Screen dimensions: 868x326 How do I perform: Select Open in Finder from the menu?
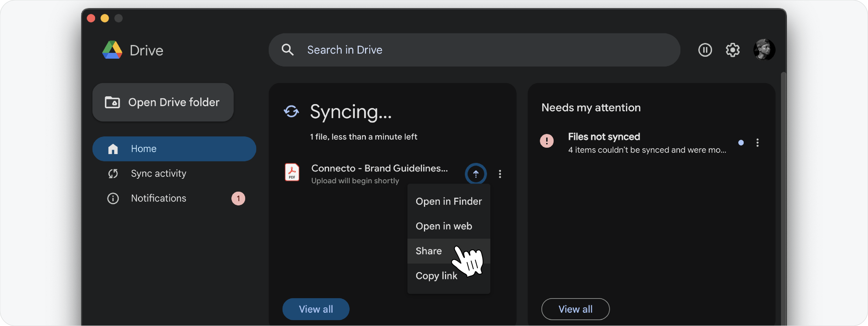(x=449, y=201)
